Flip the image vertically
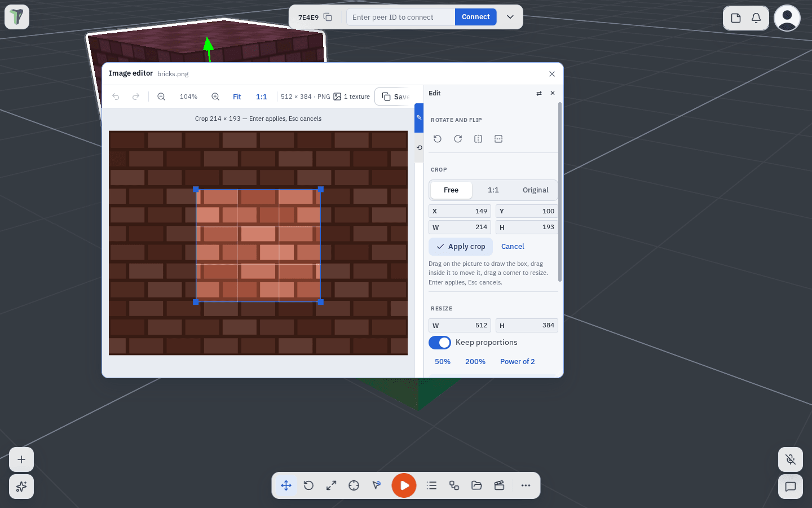 [x=498, y=139]
